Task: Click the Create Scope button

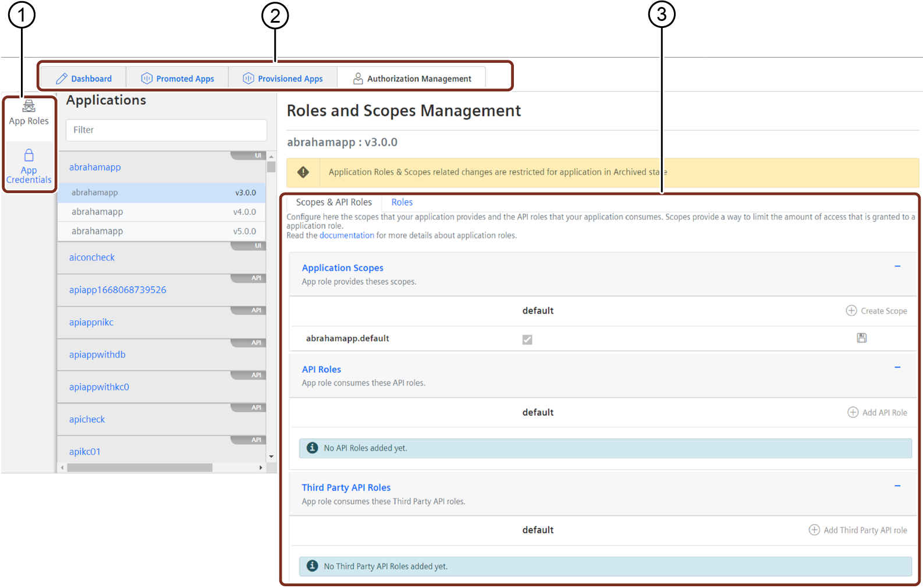Action: point(876,311)
